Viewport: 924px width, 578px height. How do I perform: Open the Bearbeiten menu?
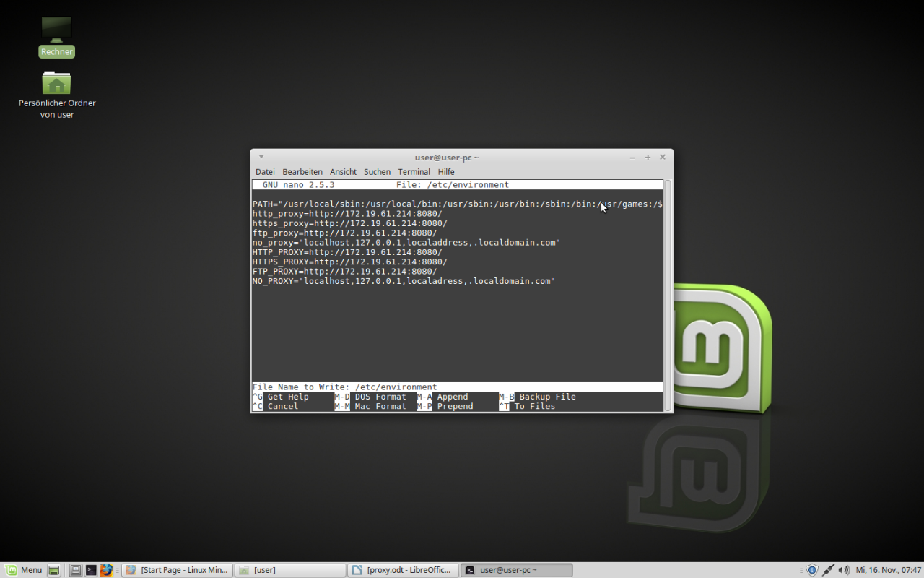pos(302,172)
